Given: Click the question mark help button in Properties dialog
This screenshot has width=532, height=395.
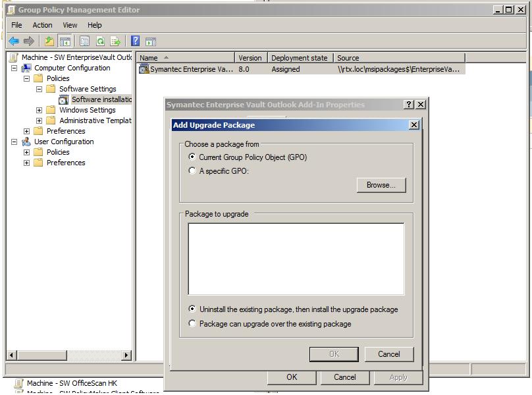Looking at the screenshot, I should (409, 104).
